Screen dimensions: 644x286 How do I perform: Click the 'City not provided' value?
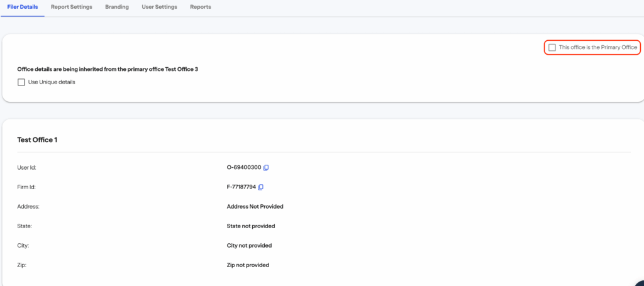point(249,246)
